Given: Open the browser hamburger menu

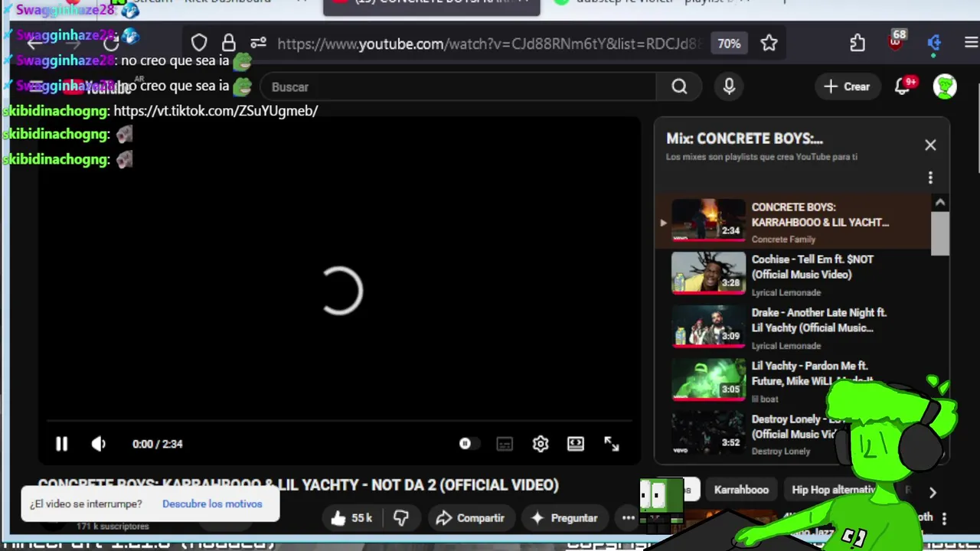Looking at the screenshot, I should [971, 44].
